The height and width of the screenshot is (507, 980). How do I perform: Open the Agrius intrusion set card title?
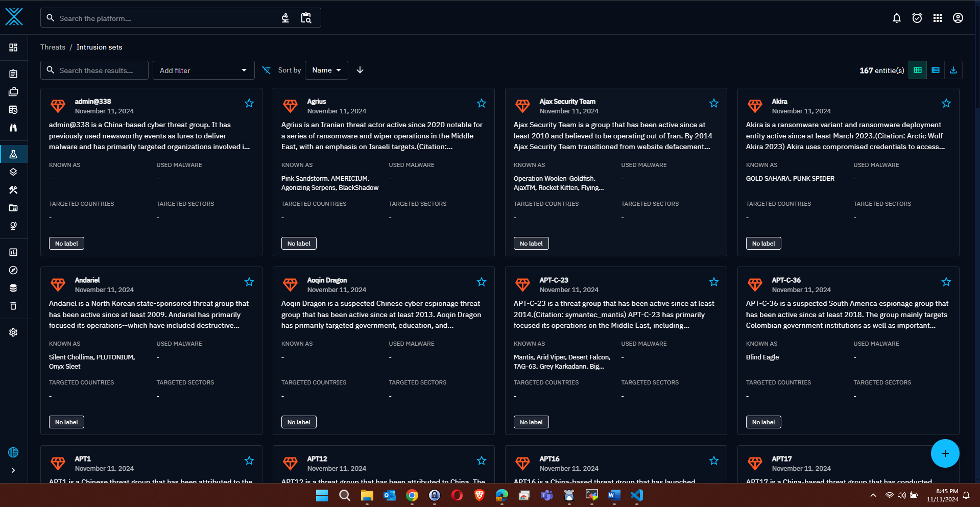317,102
